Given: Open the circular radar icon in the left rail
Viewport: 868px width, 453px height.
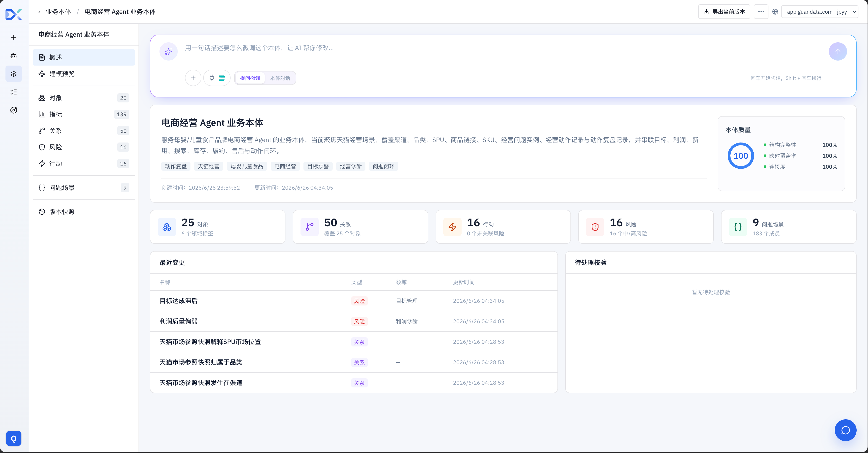Looking at the screenshot, I should [x=13, y=110].
